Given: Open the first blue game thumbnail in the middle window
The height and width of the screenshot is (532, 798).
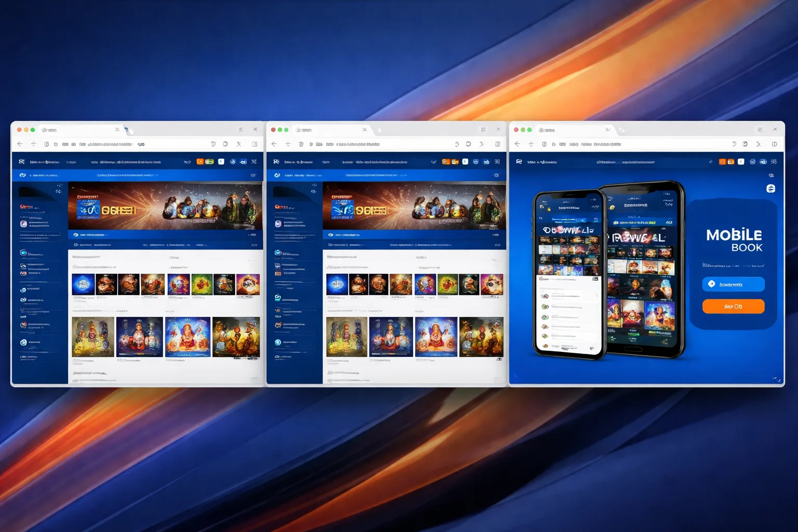Looking at the screenshot, I should point(337,285).
